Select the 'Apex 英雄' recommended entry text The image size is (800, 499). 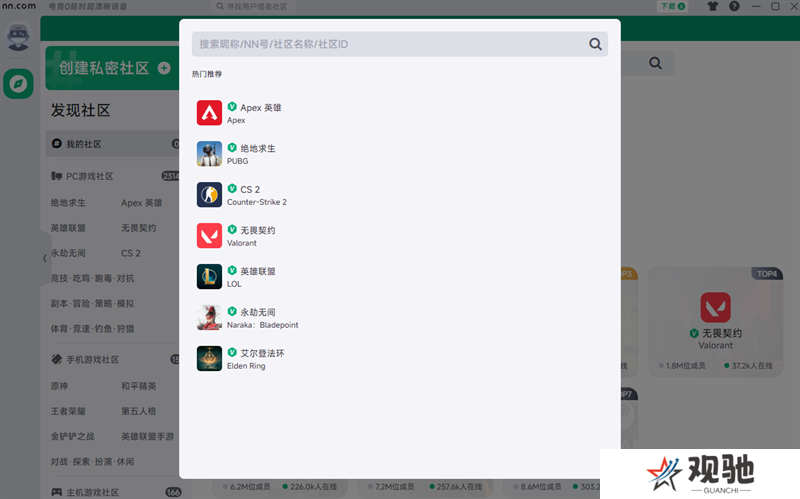coord(261,107)
